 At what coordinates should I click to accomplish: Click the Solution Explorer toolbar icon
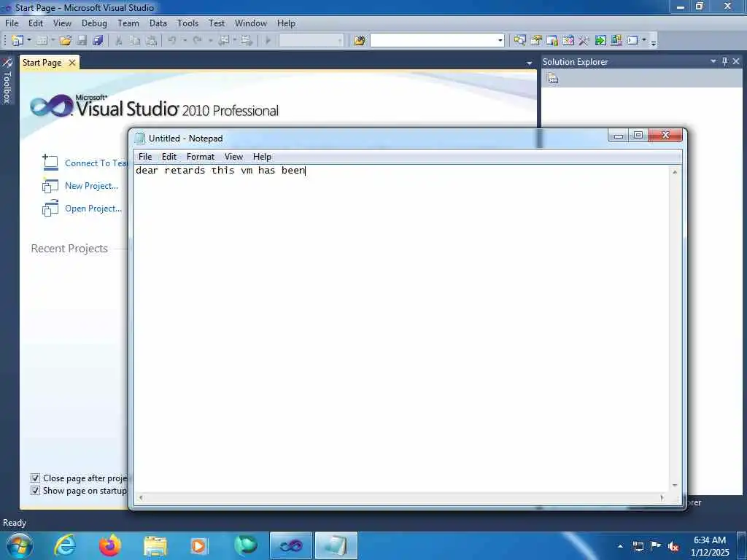pos(519,41)
